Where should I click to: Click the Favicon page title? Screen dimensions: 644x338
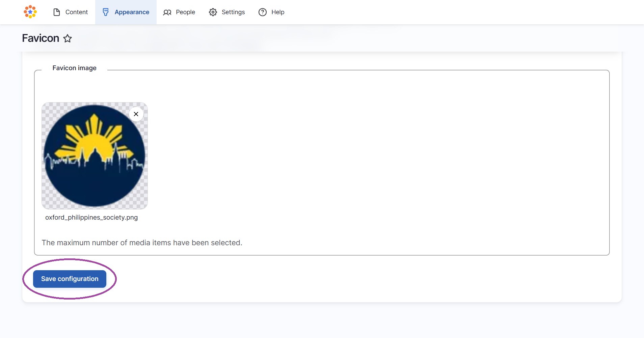coord(40,38)
